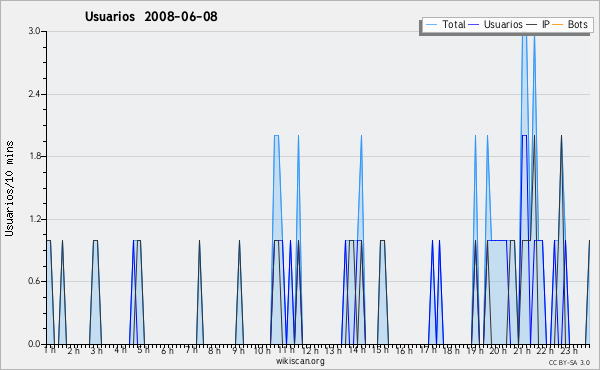Click the 11 h x-axis label
This screenshot has width=600, height=370.
pos(286,350)
